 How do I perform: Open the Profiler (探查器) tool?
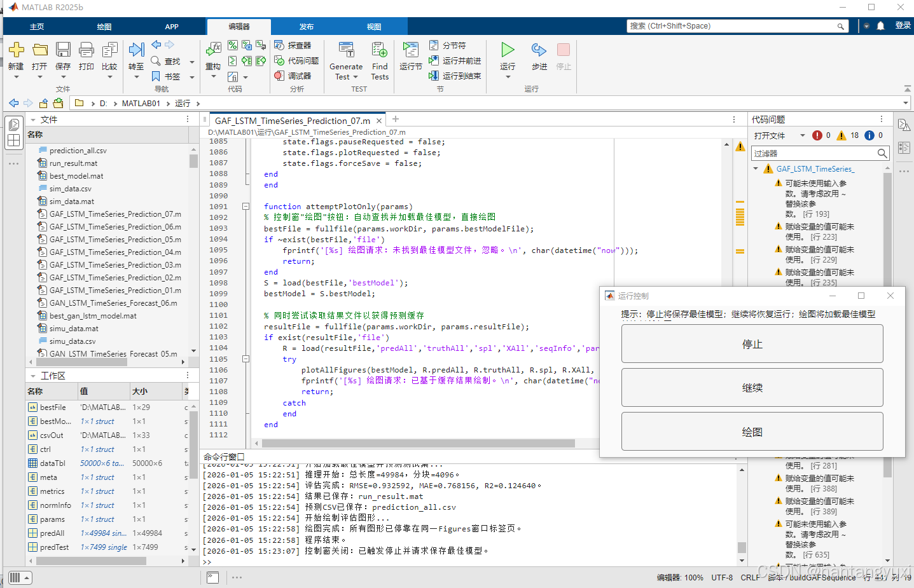coord(293,45)
